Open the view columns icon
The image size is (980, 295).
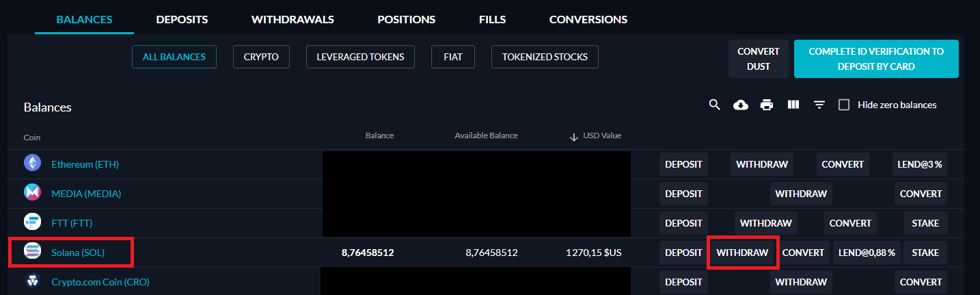pyautogui.click(x=793, y=105)
